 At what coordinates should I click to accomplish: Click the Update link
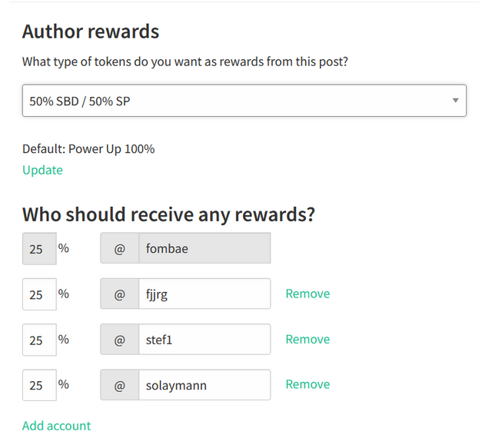coord(42,170)
